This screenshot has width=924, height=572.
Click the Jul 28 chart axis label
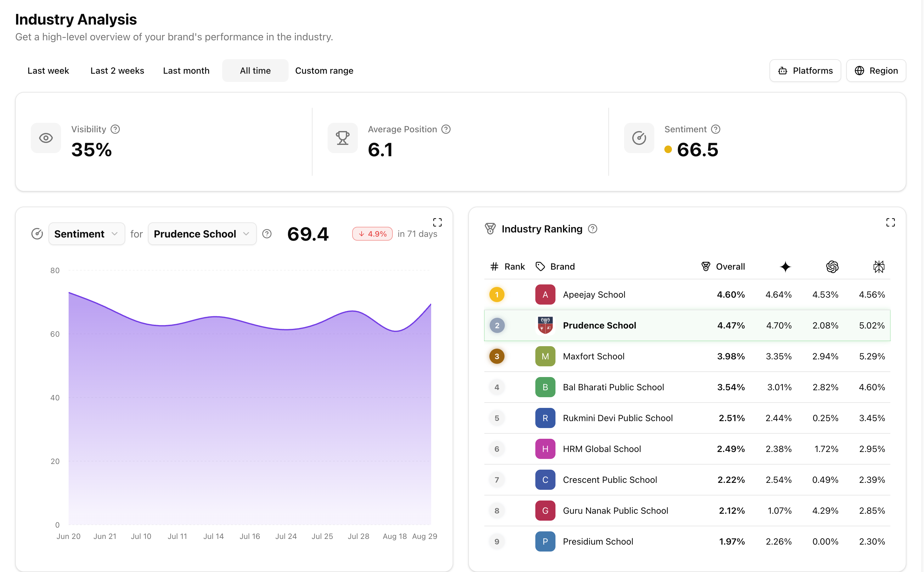(358, 536)
